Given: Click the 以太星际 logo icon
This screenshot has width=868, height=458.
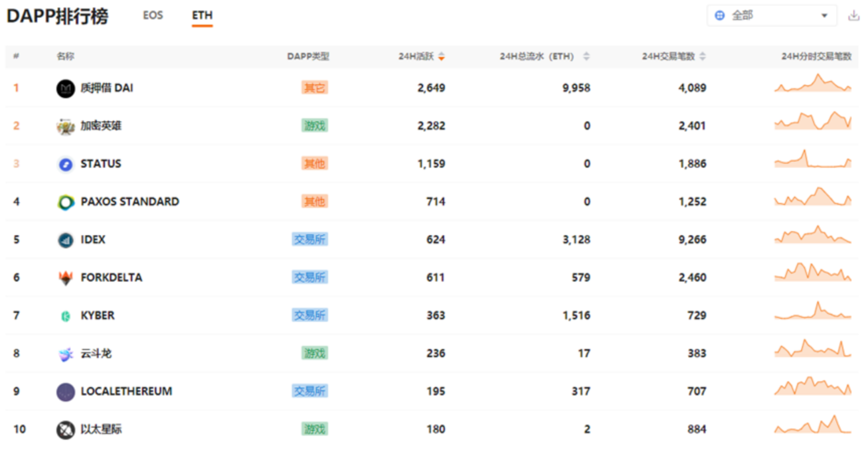Looking at the screenshot, I should (66, 430).
